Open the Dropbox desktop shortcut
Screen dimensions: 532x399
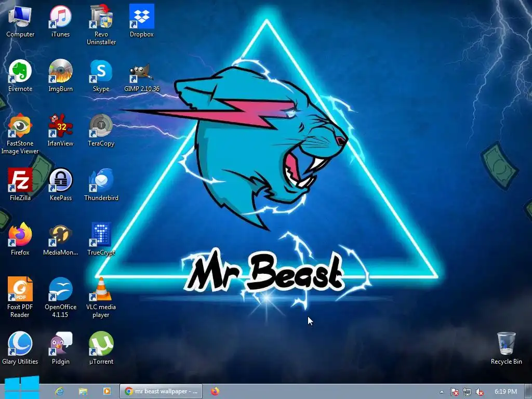pyautogui.click(x=141, y=21)
